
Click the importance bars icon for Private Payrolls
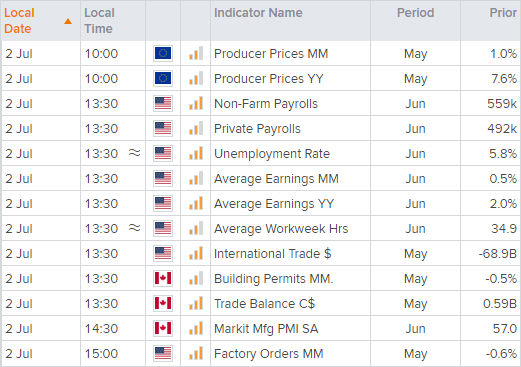[196, 128]
